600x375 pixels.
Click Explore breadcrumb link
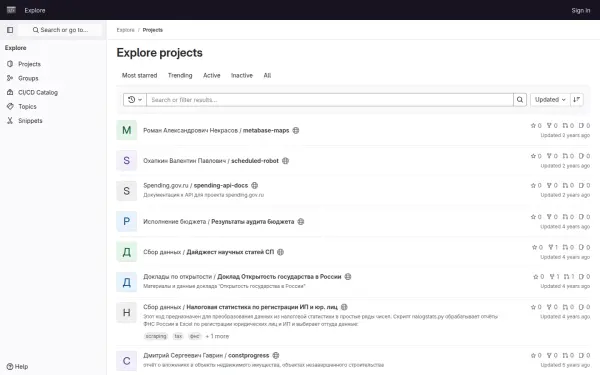[126, 30]
